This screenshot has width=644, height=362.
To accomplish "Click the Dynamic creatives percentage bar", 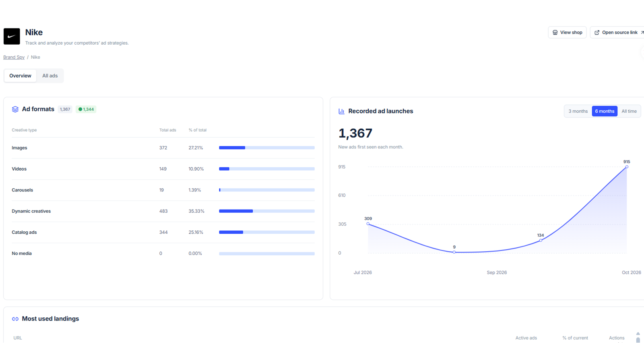I will (x=267, y=211).
